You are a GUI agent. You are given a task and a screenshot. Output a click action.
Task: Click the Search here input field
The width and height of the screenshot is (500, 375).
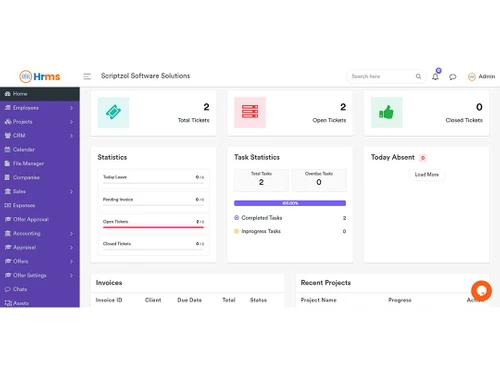tap(386, 76)
